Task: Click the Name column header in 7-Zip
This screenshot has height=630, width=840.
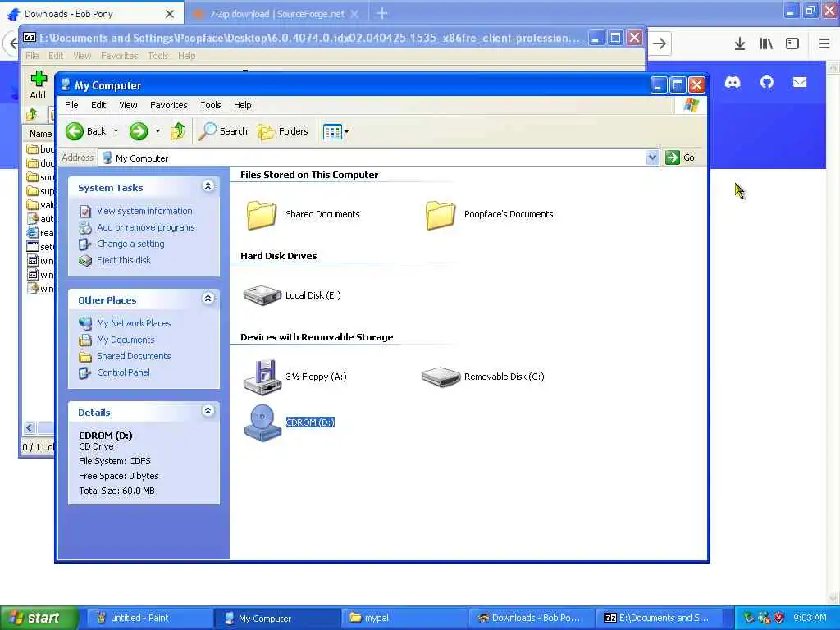Action: point(40,134)
